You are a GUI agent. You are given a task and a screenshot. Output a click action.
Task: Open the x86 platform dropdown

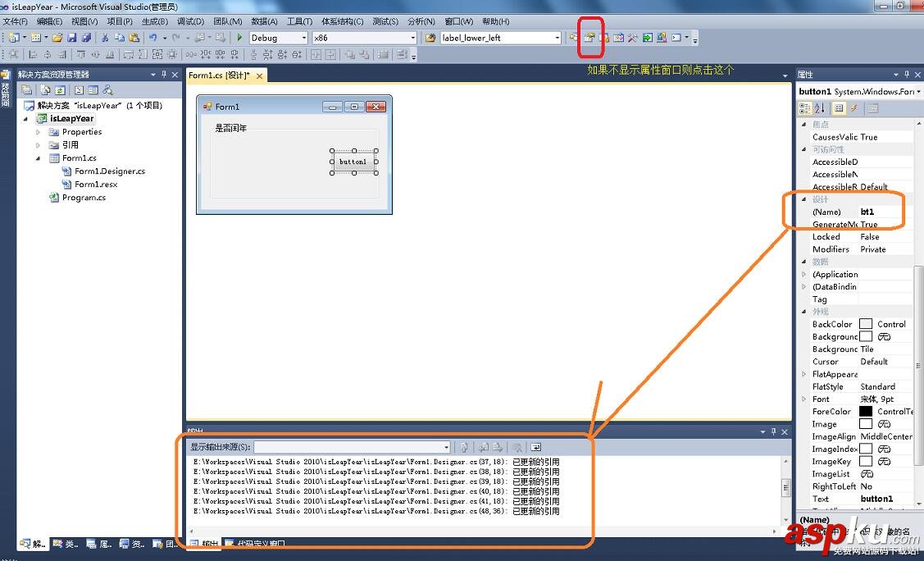[x=412, y=38]
